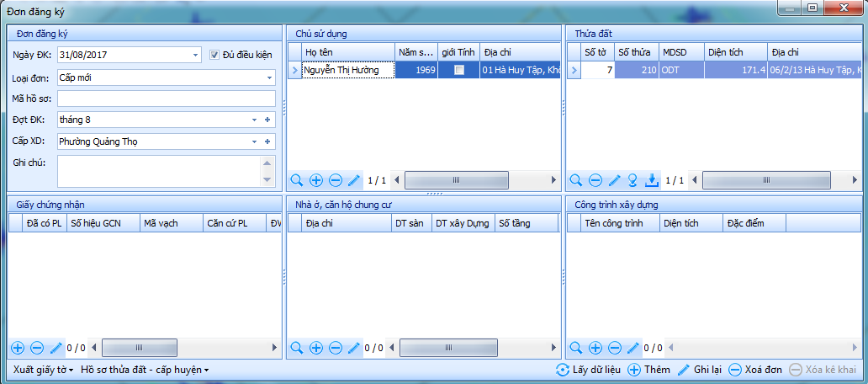Click the search icon in Nhà ở panel
The width and height of the screenshot is (868, 384).
(x=296, y=348)
